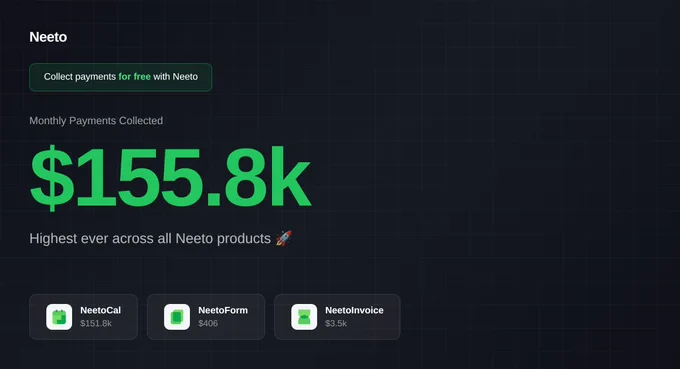Click the $406 value under NeetoForm
The width and height of the screenshot is (680, 369).
[208, 323]
